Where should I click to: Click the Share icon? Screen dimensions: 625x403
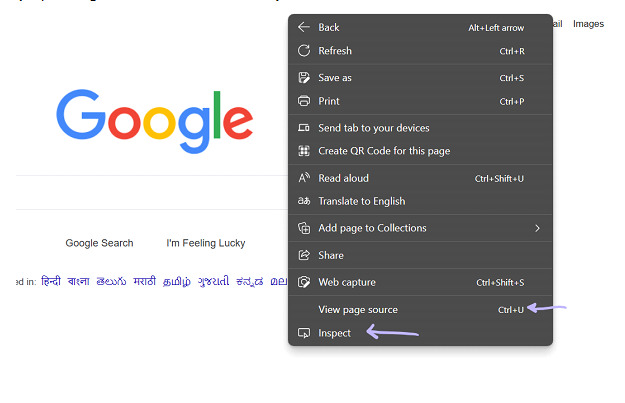tap(304, 256)
